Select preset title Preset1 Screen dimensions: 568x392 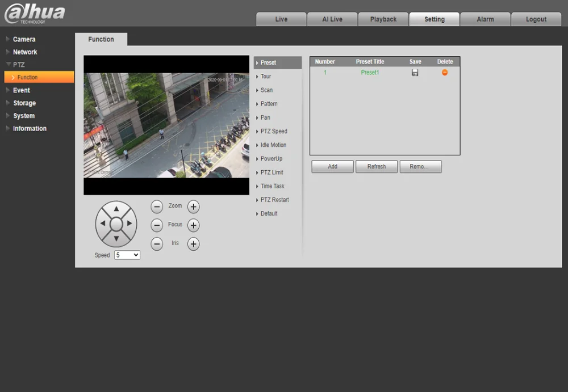point(370,73)
